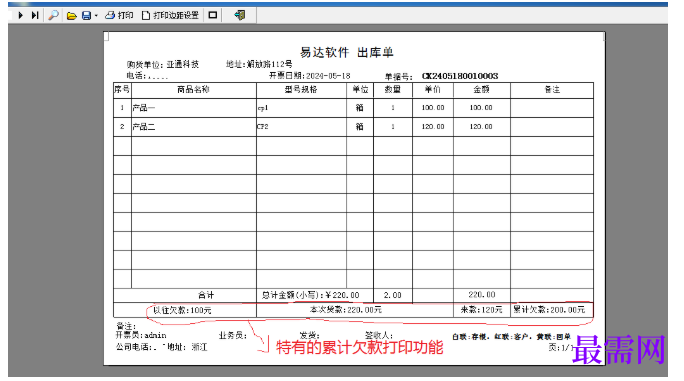Viewport: 684px width, 381px height.
Task: Exit preview with door icon
Action: click(239, 15)
